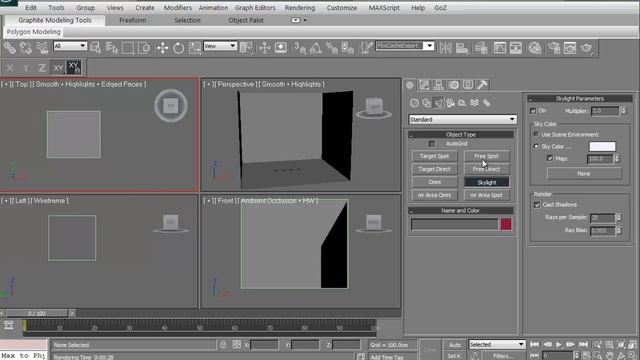Viewport: 640px width, 360px height.
Task: Click the Auto Key toggle button
Action: click(x=455, y=345)
